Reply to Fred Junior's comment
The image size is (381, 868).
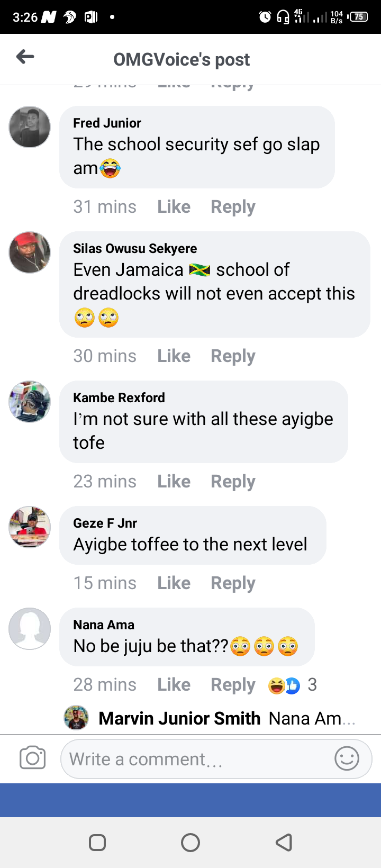click(x=233, y=207)
